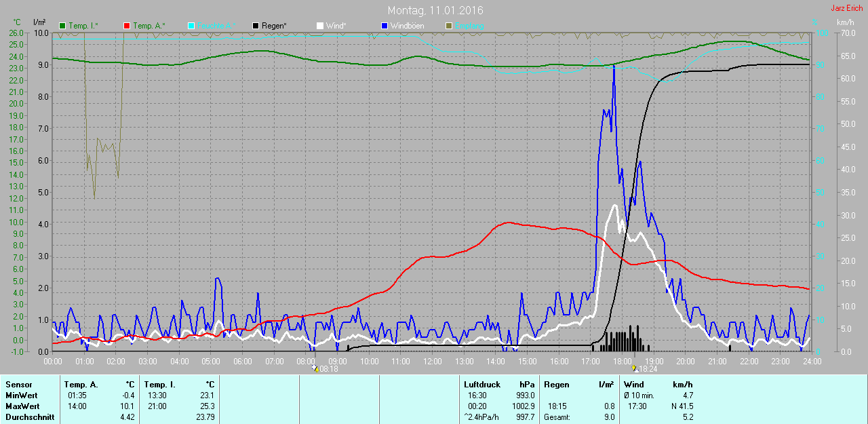
Task: Click the 'MaxWert' row label
Action: [x=22, y=406]
